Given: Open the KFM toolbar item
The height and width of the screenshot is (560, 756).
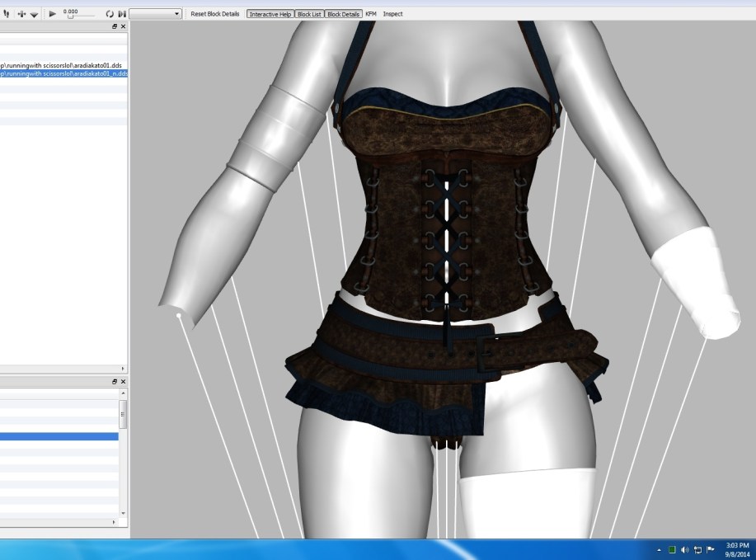Looking at the screenshot, I should pyautogui.click(x=371, y=14).
